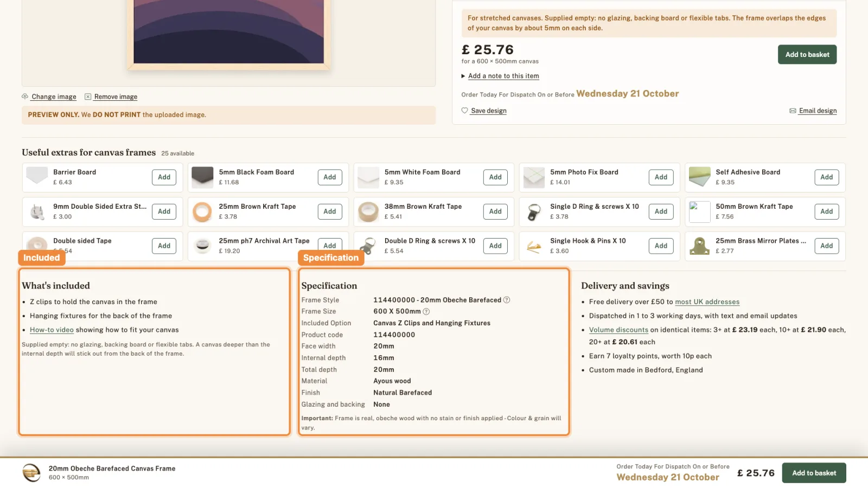Click the Barrier Board product image
This screenshot has width=868, height=488.
[37, 177]
